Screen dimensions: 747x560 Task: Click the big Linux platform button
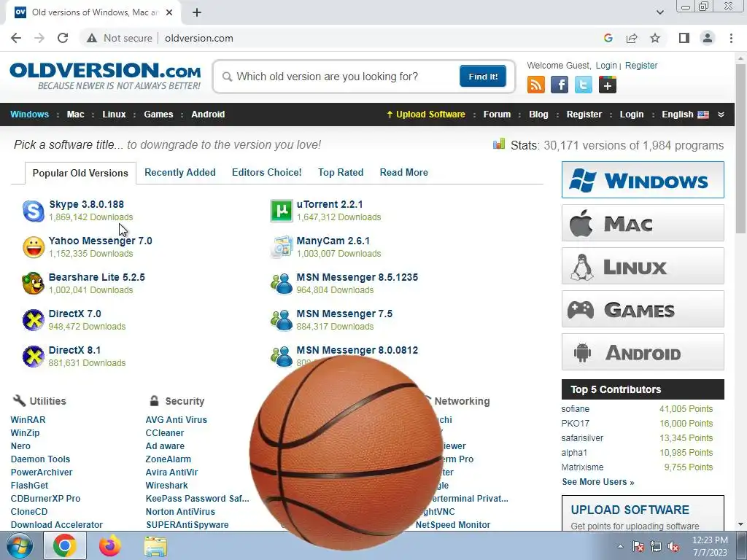[x=643, y=265]
